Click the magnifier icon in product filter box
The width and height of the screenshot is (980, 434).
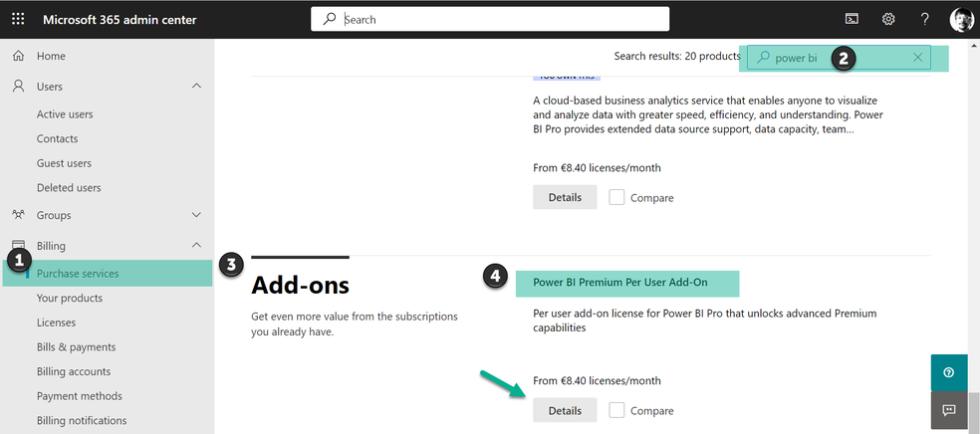point(763,58)
